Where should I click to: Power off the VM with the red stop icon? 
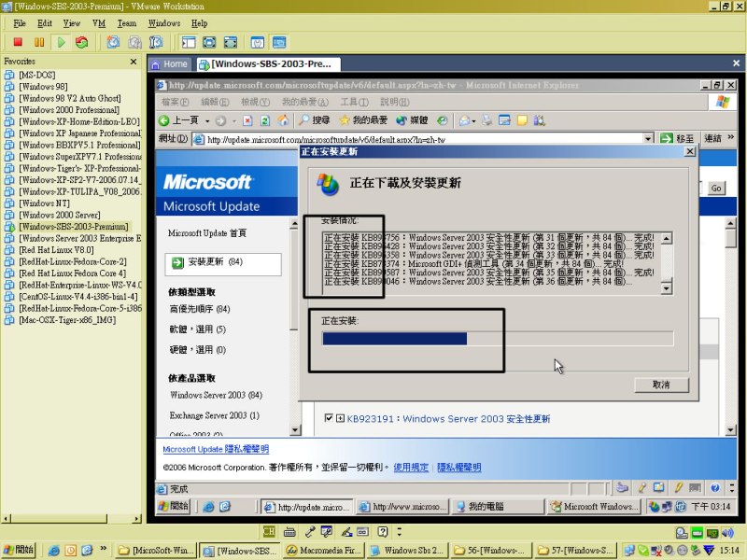coord(18,42)
